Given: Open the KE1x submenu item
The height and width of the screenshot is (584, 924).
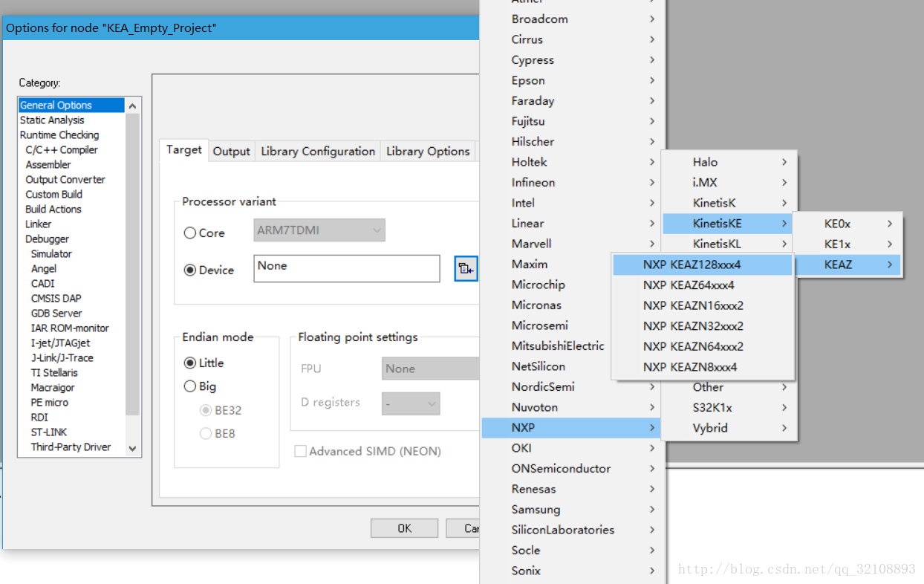Looking at the screenshot, I should pos(847,244).
